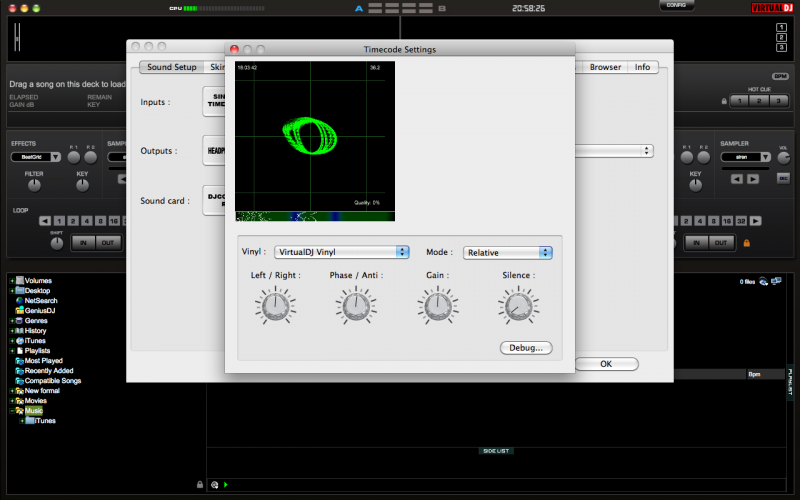The height and width of the screenshot is (500, 800).
Task: Select NetSearch globe icon in browser tree
Action: pyautogui.click(x=20, y=301)
